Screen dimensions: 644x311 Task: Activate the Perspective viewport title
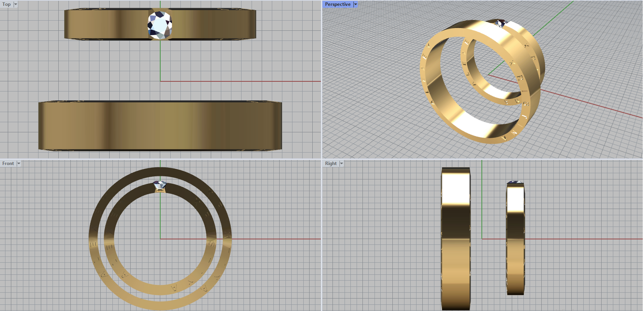(x=338, y=4)
